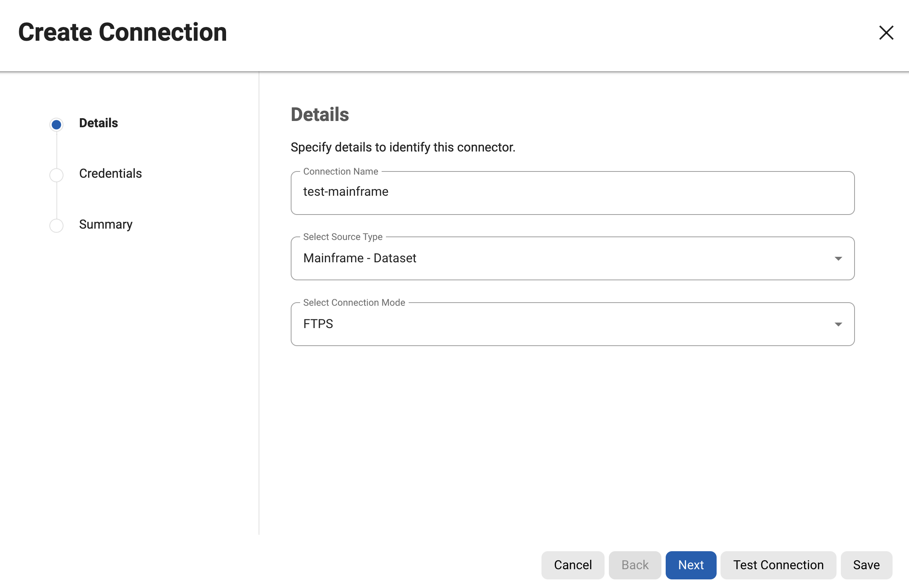The height and width of the screenshot is (588, 909).
Task: Open the Credentials step label
Action: click(110, 173)
